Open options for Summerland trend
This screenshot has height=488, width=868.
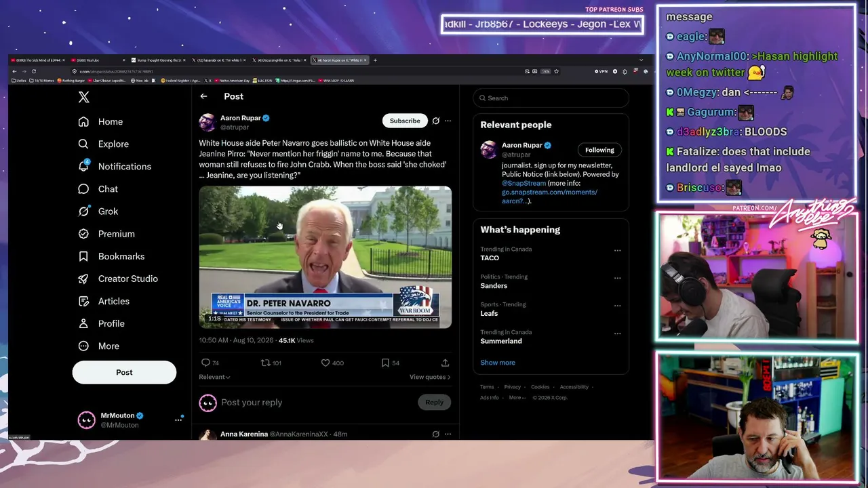pyautogui.click(x=617, y=333)
